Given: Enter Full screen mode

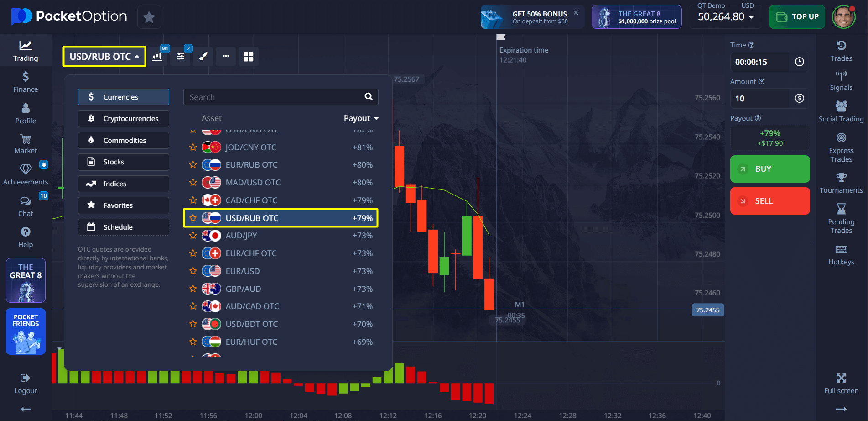Looking at the screenshot, I should click(841, 383).
